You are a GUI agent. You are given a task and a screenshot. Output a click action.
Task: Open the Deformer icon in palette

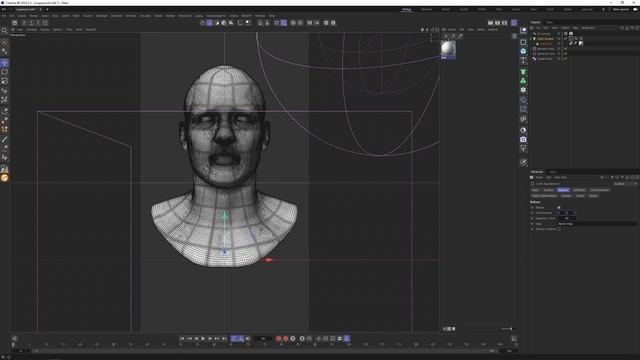point(523,100)
